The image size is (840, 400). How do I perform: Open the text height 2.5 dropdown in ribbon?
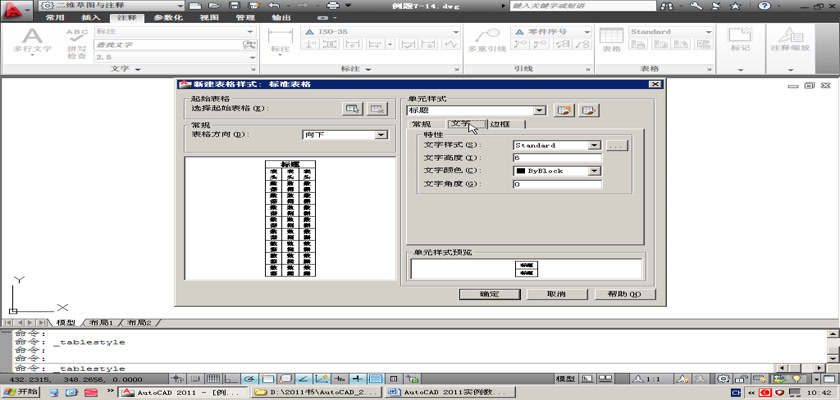tap(175, 57)
